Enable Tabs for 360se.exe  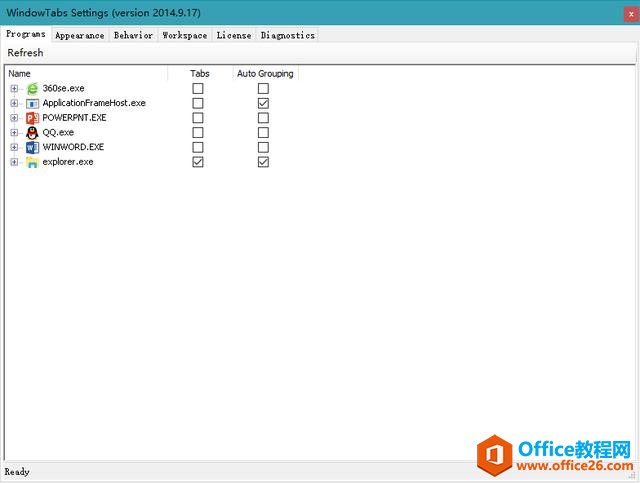[x=198, y=88]
